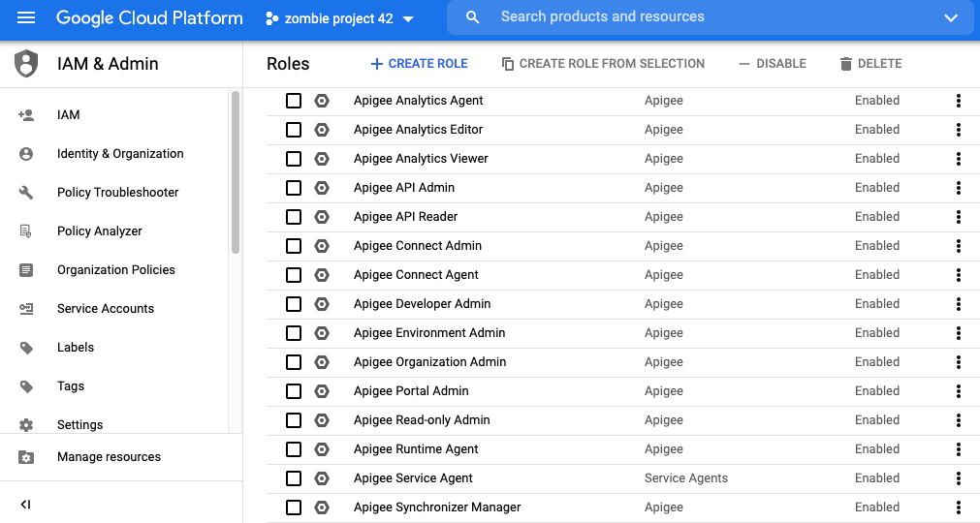The height and width of the screenshot is (523, 980).
Task: Open the hamburger navigation menu
Action: [x=26, y=18]
